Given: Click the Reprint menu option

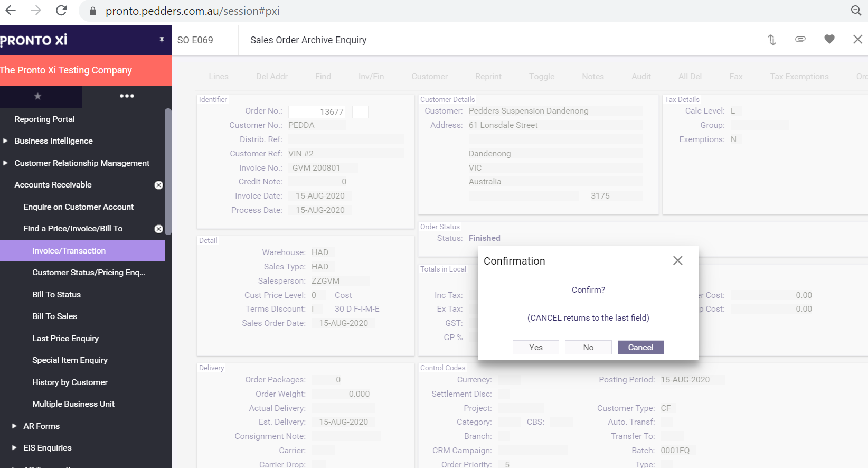Looking at the screenshot, I should coord(488,77).
